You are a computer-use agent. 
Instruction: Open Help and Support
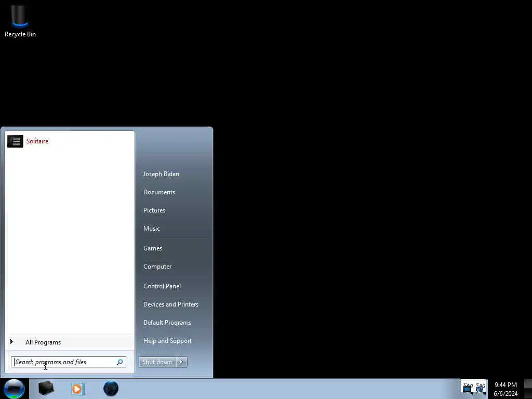[x=168, y=341]
